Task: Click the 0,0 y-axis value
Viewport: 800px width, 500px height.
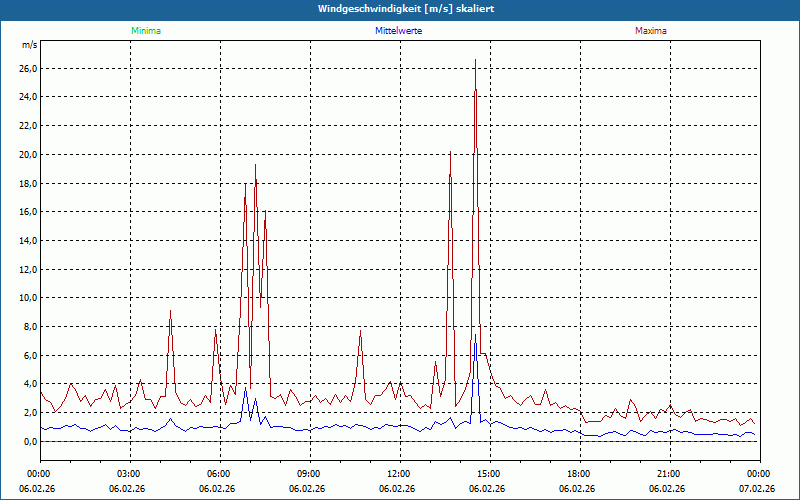Action: [30, 441]
